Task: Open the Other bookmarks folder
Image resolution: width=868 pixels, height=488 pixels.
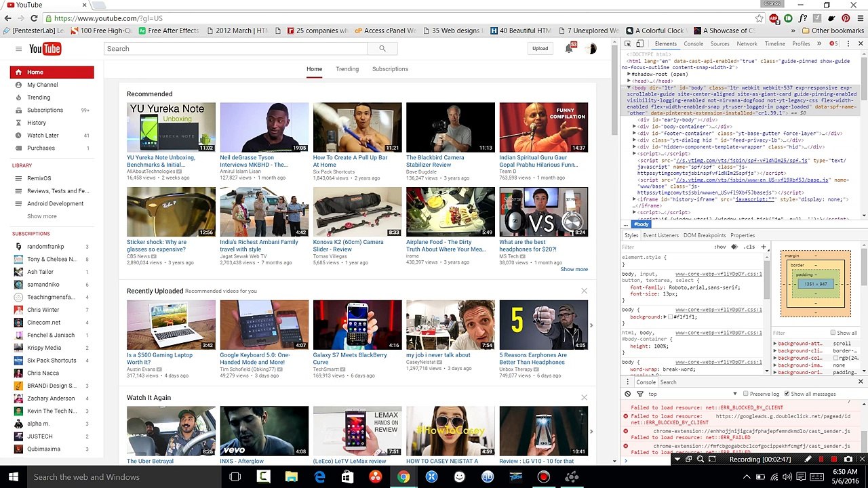Action: coord(832,30)
